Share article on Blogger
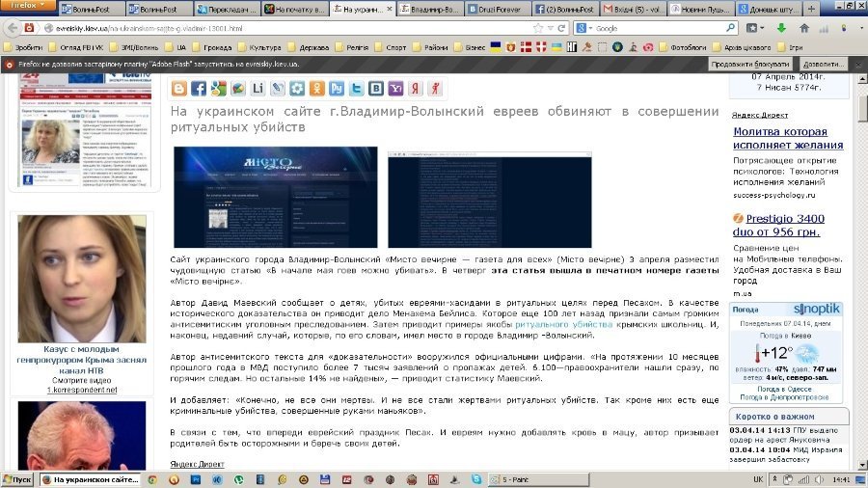Image resolution: width=868 pixels, height=488 pixels. (x=179, y=89)
